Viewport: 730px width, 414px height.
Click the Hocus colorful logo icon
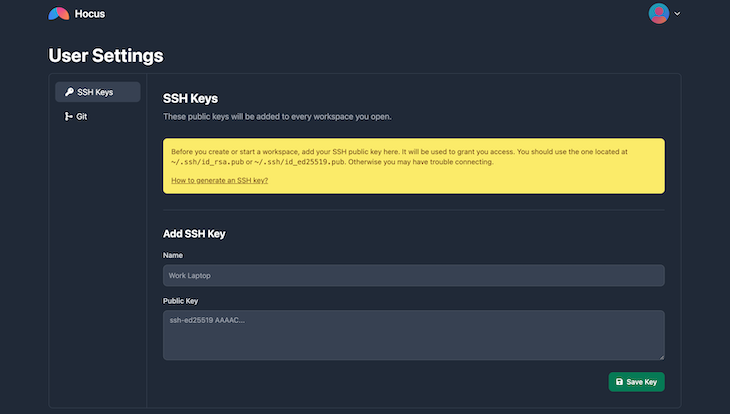(59, 14)
